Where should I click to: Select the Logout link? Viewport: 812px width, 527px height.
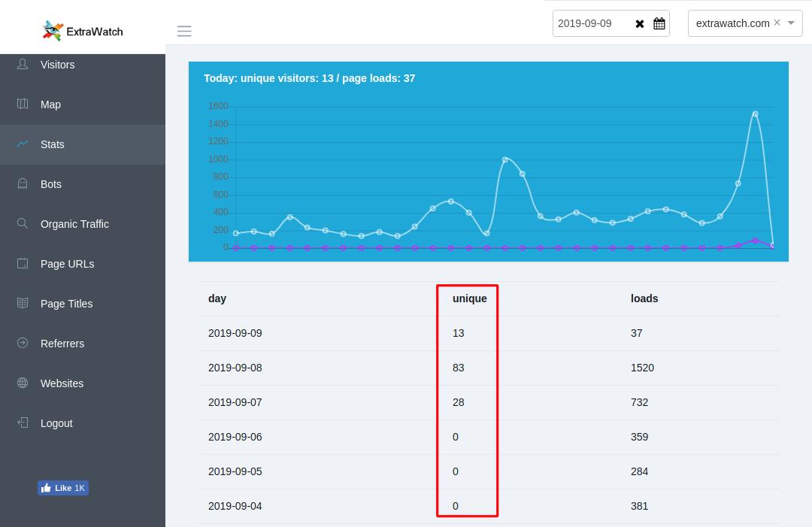[x=56, y=423]
